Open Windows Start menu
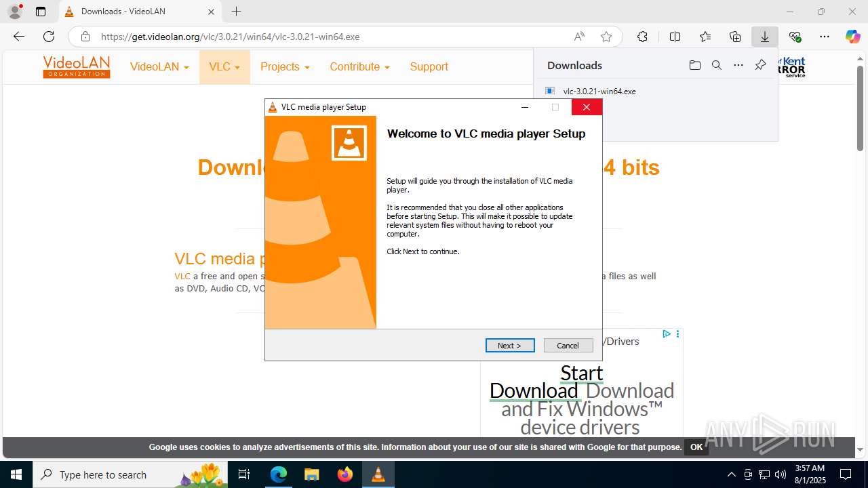 (16, 474)
